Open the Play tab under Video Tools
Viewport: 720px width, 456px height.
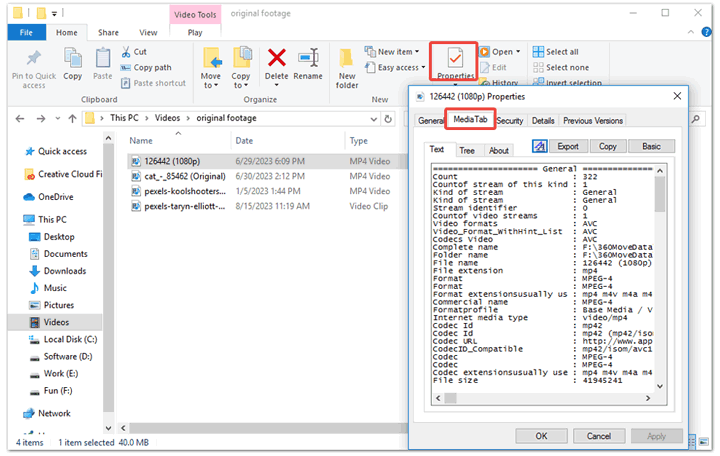[x=195, y=33]
